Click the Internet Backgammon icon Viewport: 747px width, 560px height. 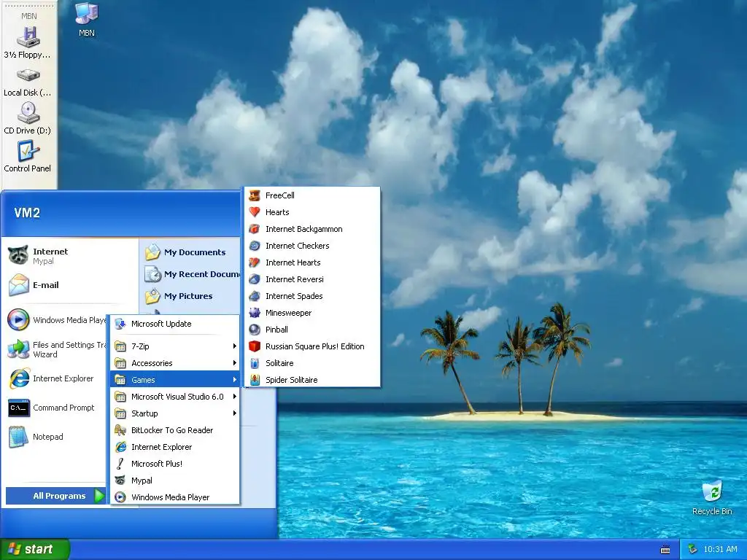point(255,229)
